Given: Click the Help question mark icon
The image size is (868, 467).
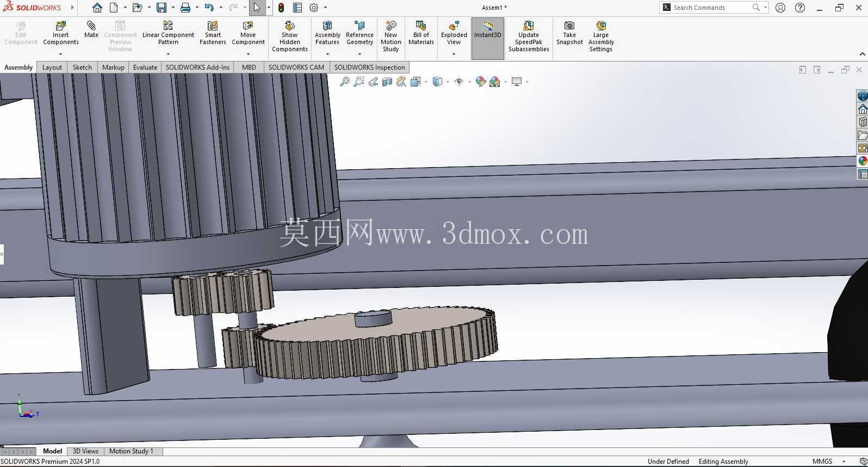Looking at the screenshot, I should tap(800, 8).
